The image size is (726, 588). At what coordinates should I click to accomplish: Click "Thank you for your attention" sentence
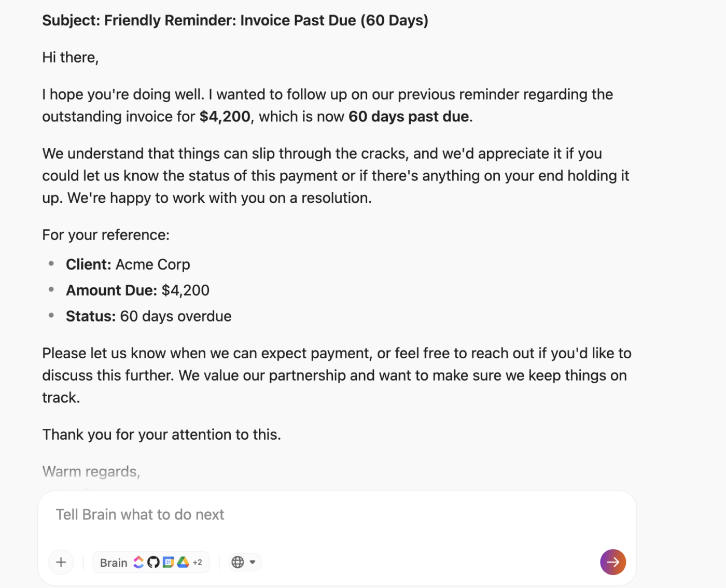tap(162, 435)
